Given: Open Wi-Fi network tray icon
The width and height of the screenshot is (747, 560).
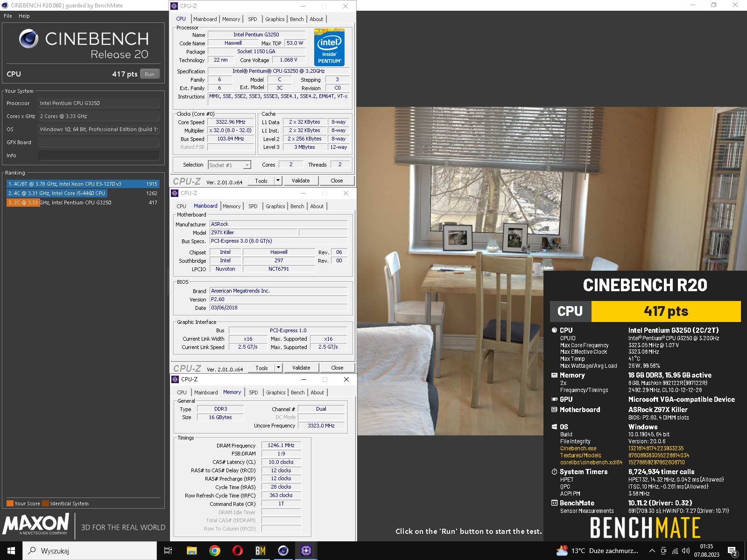Looking at the screenshot, I should (x=675, y=551).
